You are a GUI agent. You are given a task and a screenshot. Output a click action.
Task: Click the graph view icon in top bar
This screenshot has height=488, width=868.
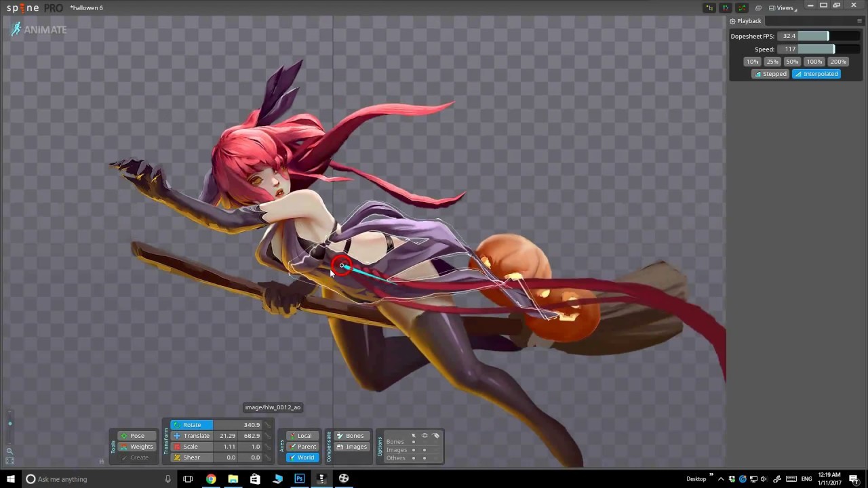tap(741, 7)
